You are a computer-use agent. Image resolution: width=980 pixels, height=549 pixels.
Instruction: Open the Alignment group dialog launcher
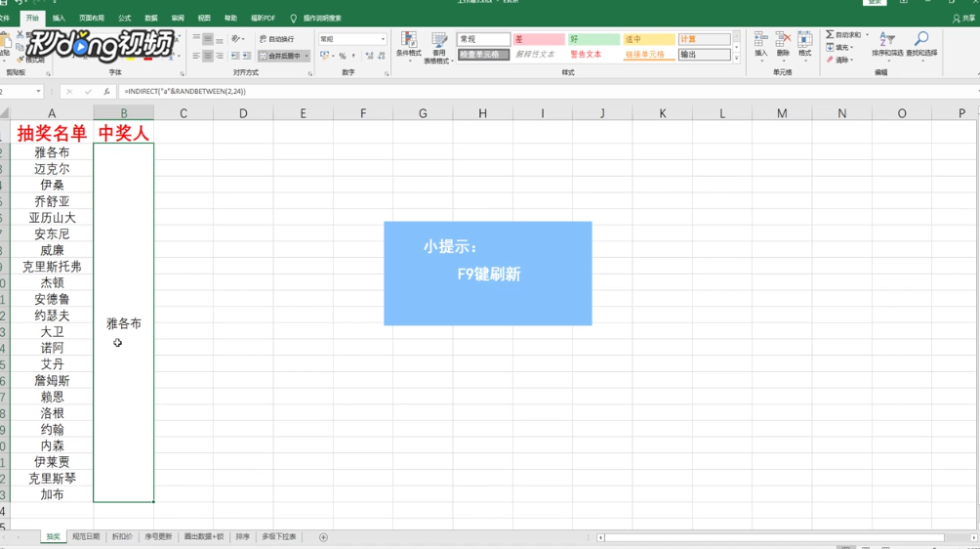(310, 74)
